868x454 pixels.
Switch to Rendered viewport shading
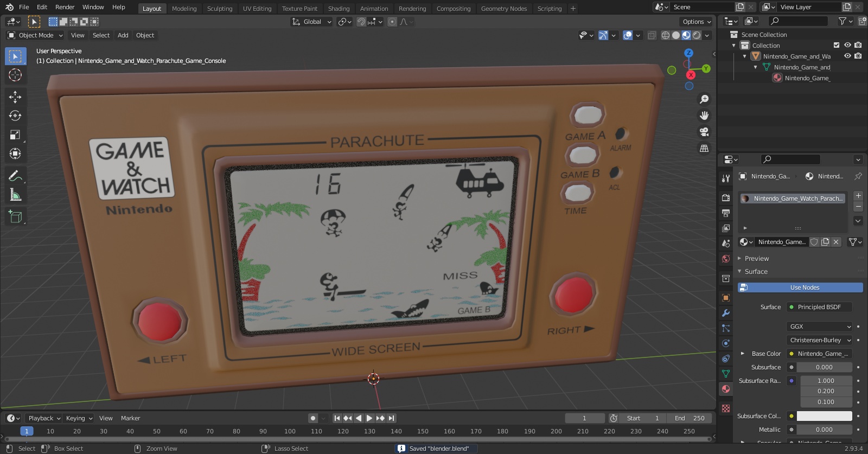click(697, 35)
